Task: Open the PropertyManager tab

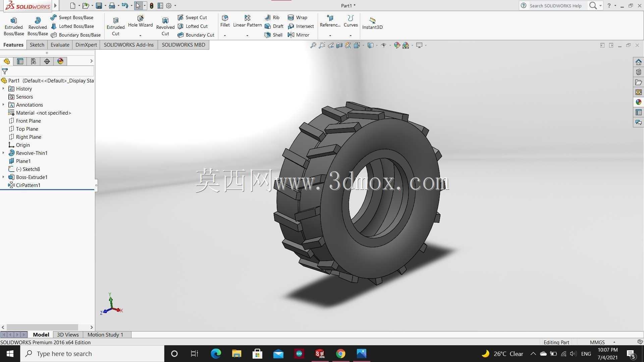Action: tap(20, 61)
